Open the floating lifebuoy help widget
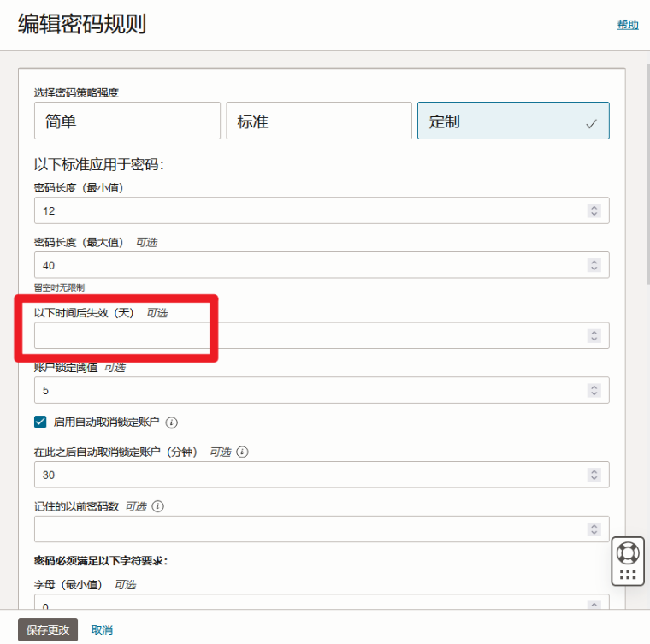Image resolution: width=650 pixels, height=644 pixels. click(x=629, y=552)
